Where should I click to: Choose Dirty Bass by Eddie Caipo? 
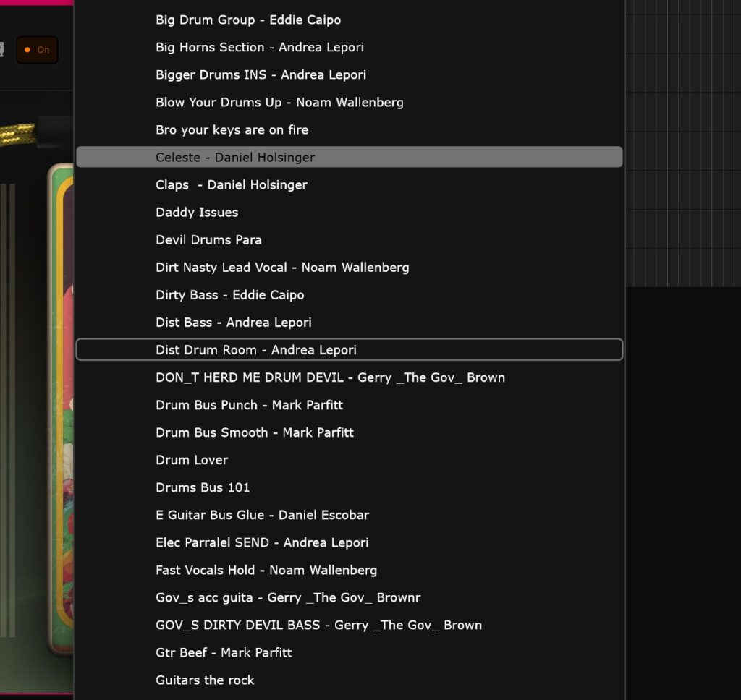coord(229,295)
